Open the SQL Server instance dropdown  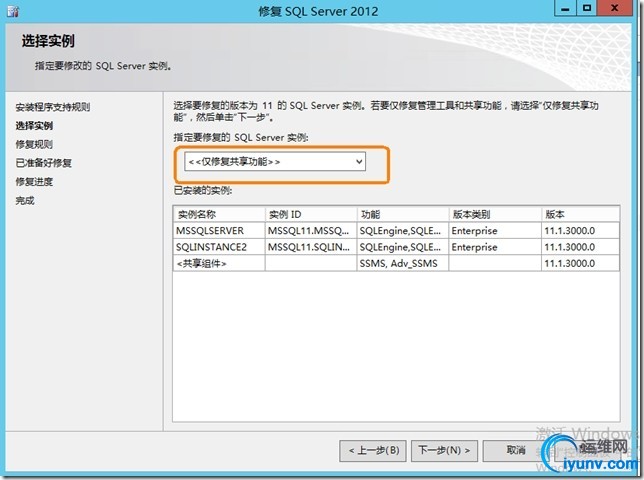(275, 162)
